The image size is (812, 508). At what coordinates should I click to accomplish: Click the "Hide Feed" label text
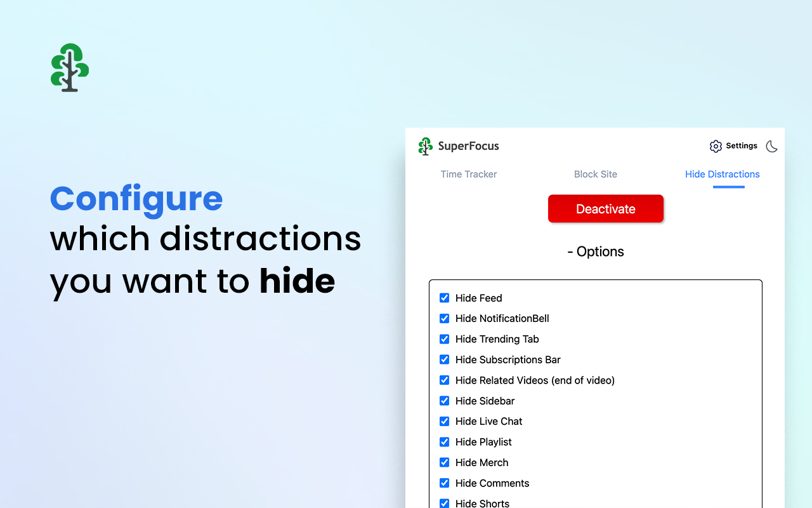pos(479,298)
